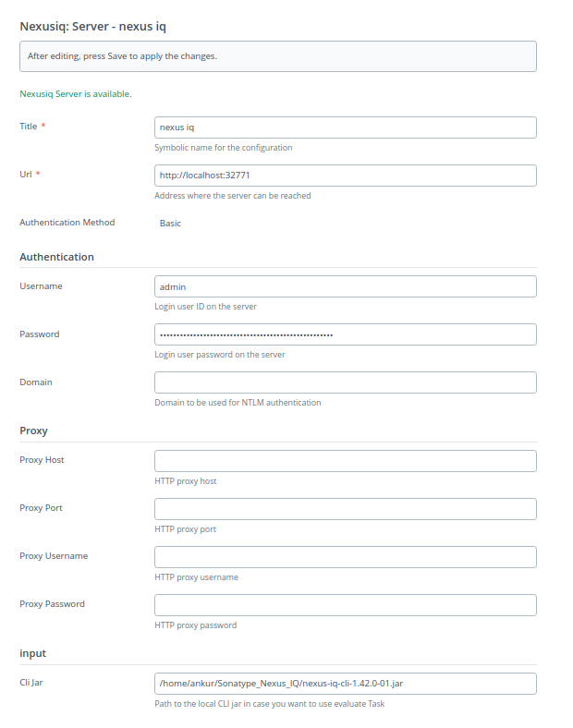Click the 'press Save' info banner
Screen dimensions: 573x728
coord(277,56)
